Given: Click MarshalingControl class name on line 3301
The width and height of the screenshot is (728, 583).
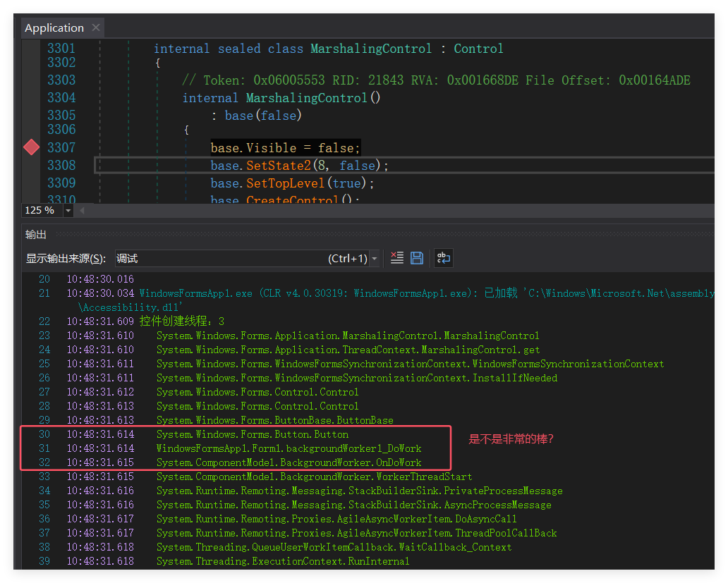Looking at the screenshot, I should 371,49.
